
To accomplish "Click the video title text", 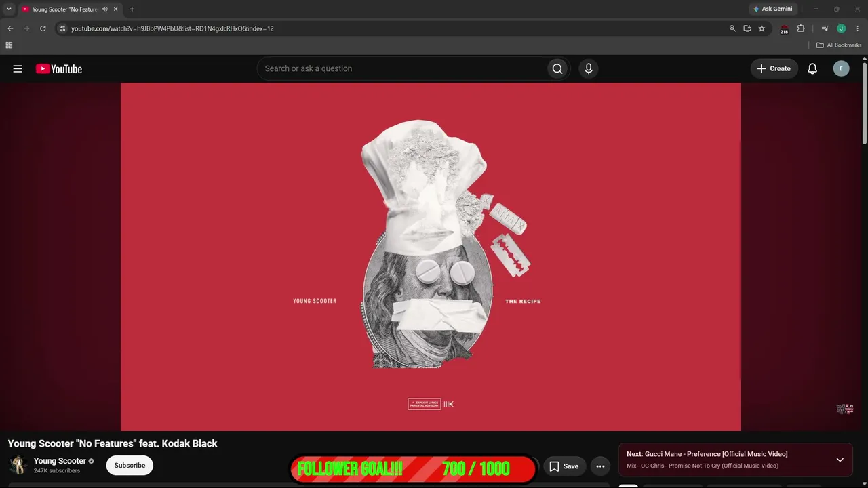I will coord(113,443).
